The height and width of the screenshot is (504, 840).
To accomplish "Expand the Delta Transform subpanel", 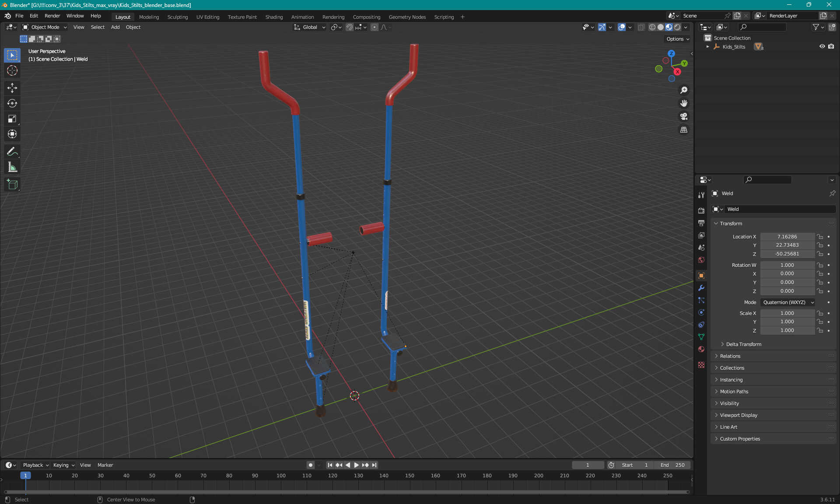I will coord(743,344).
